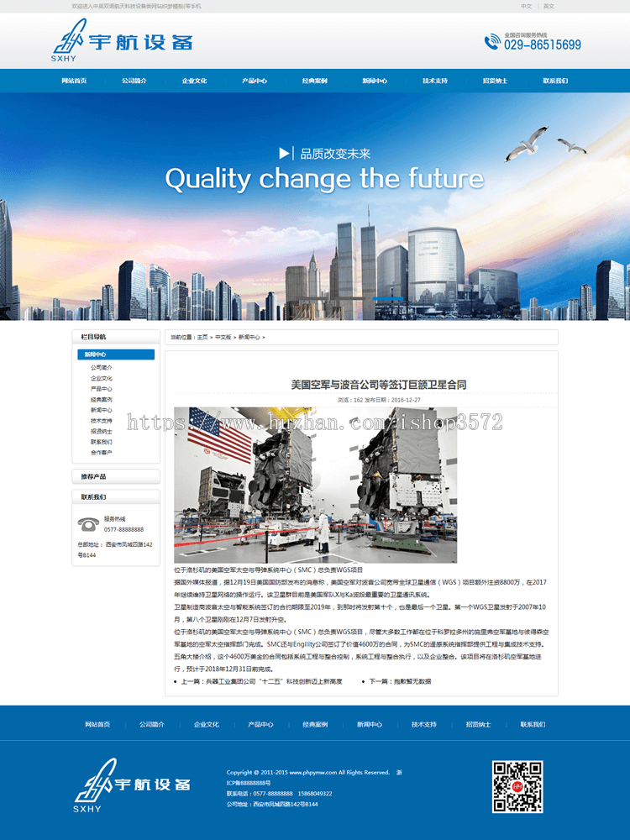Image resolution: width=630 pixels, height=840 pixels.
Task: Click the 栏目导航 sidebar panel header
Action: coord(116,337)
